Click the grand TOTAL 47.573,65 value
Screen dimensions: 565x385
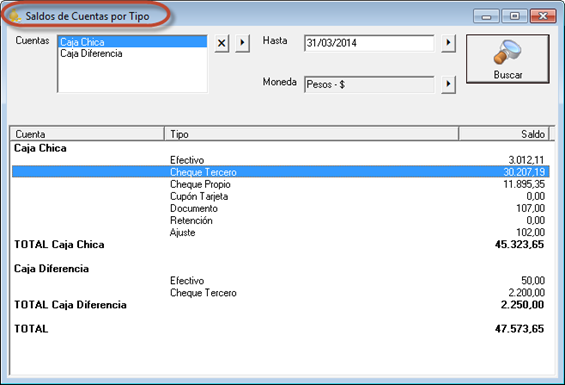click(519, 329)
